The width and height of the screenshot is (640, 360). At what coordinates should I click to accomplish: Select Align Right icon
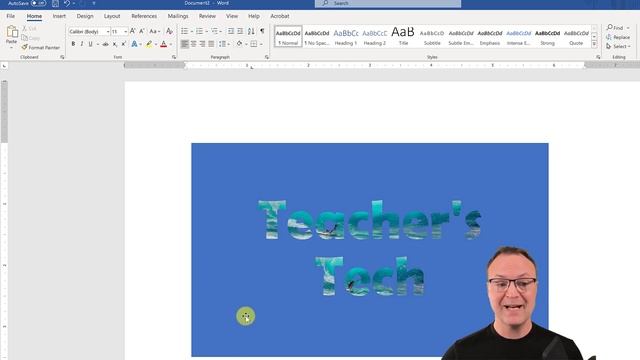point(202,44)
